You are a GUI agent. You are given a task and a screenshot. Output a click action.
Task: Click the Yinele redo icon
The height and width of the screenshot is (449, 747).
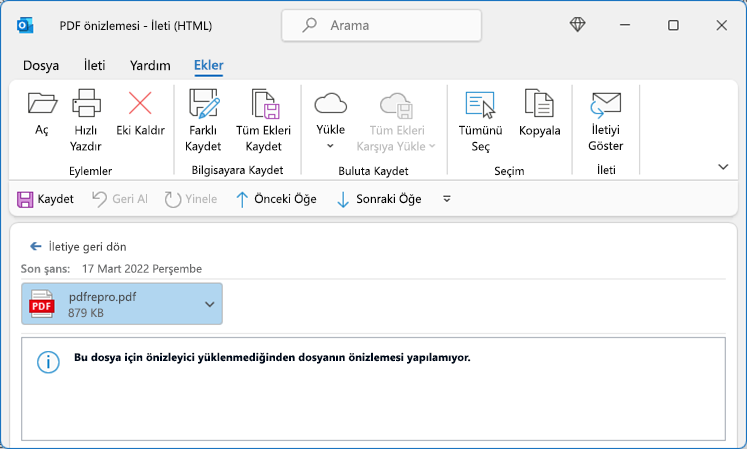pos(172,199)
